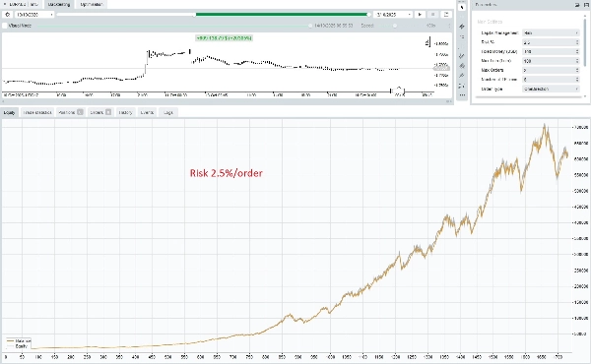Stop the backtest with the stop button
The width and height of the screenshot is (591, 364).
pyautogui.click(x=432, y=15)
